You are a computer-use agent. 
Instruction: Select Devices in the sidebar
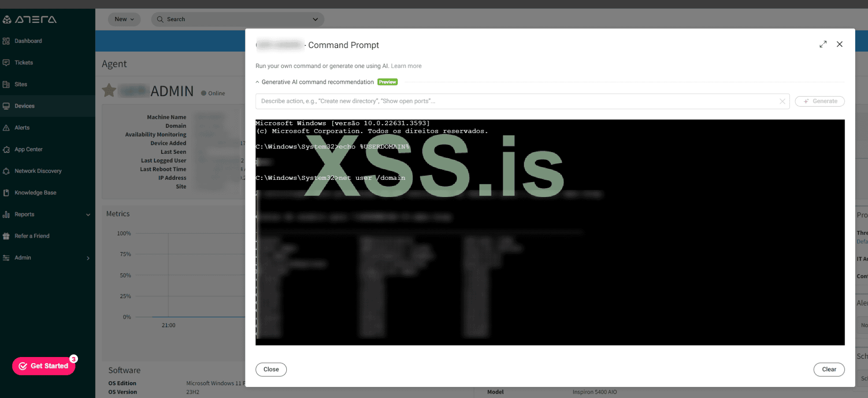[48, 106]
